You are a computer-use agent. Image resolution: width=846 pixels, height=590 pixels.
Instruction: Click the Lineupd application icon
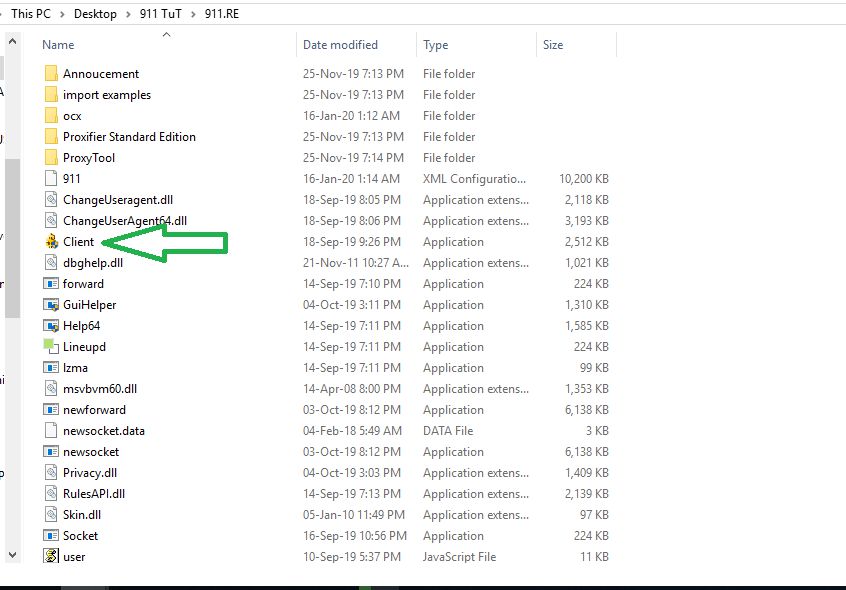pos(52,347)
